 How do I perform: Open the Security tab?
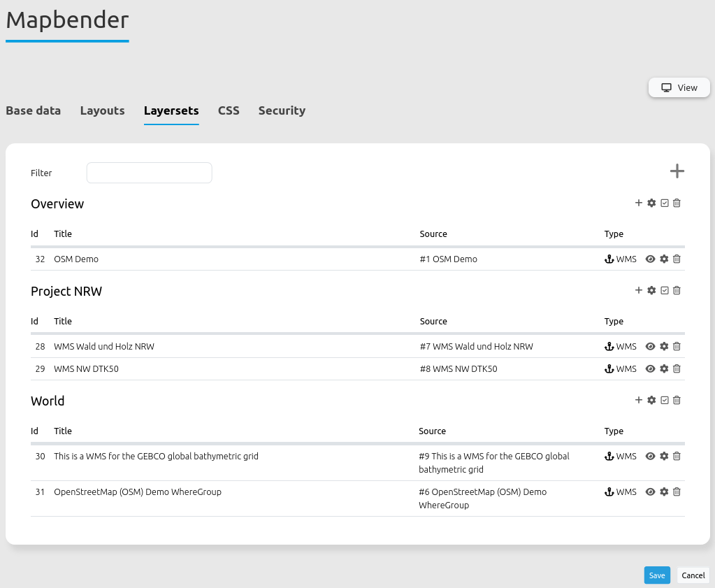coord(282,110)
